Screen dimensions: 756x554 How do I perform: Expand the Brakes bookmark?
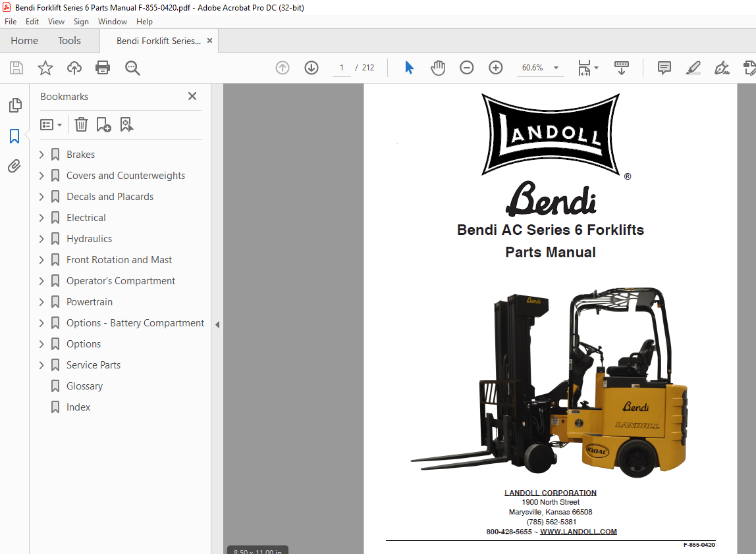tap(41, 155)
